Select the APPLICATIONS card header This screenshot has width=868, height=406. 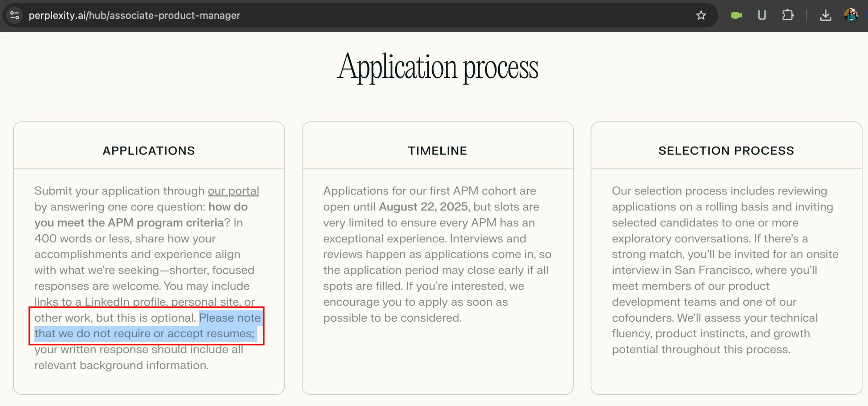coord(148,150)
